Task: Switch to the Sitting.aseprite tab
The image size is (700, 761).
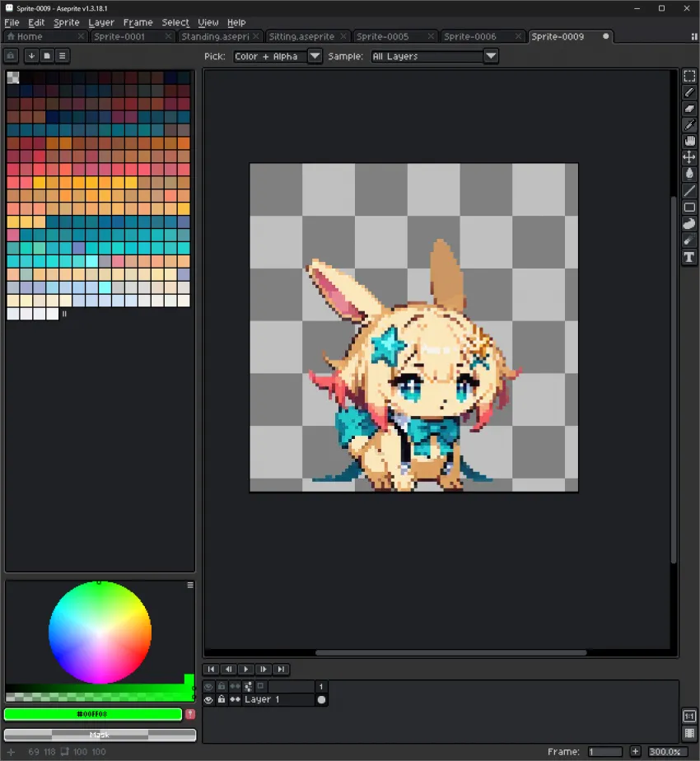Action: tap(301, 37)
